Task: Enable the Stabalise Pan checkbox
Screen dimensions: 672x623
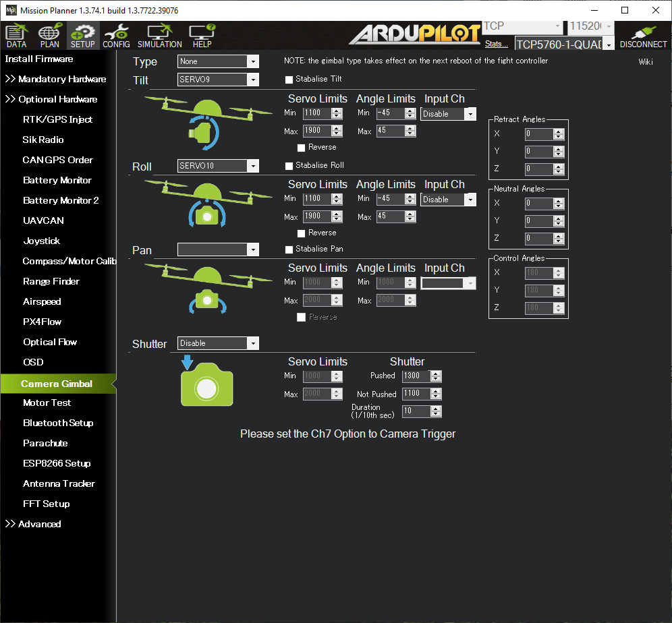Action: [289, 249]
